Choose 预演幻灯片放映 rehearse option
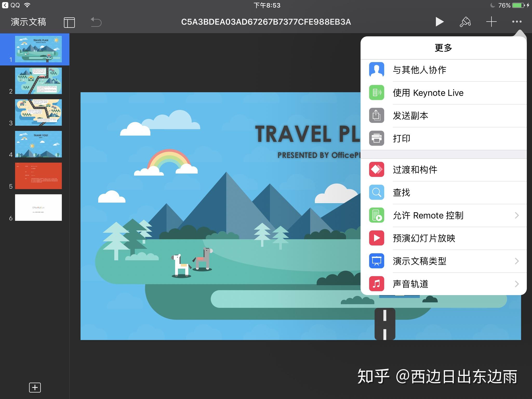This screenshot has width=532, height=399. point(444,238)
